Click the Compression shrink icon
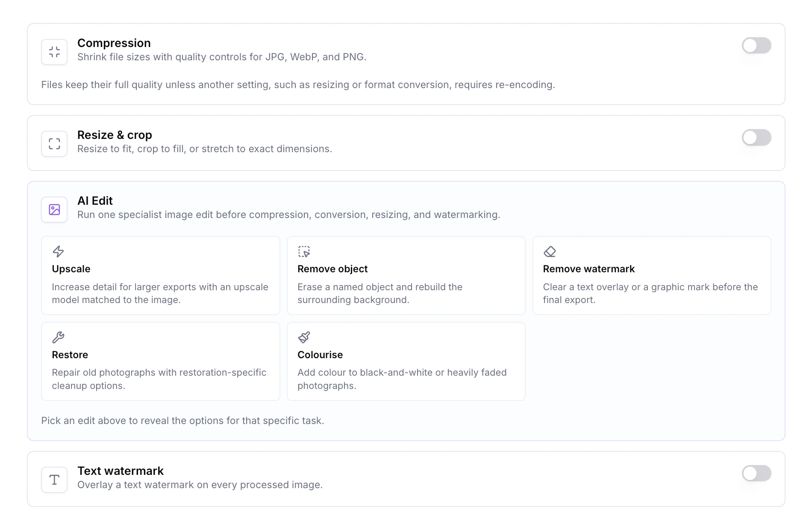Screen dimensions: 812x530 click(x=54, y=52)
